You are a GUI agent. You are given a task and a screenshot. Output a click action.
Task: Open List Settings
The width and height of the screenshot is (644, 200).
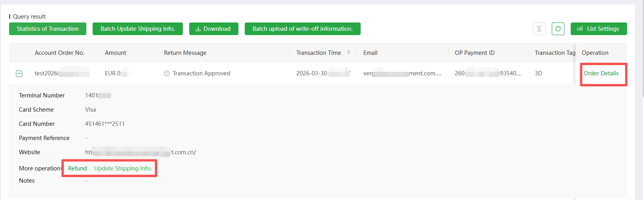tap(599, 29)
